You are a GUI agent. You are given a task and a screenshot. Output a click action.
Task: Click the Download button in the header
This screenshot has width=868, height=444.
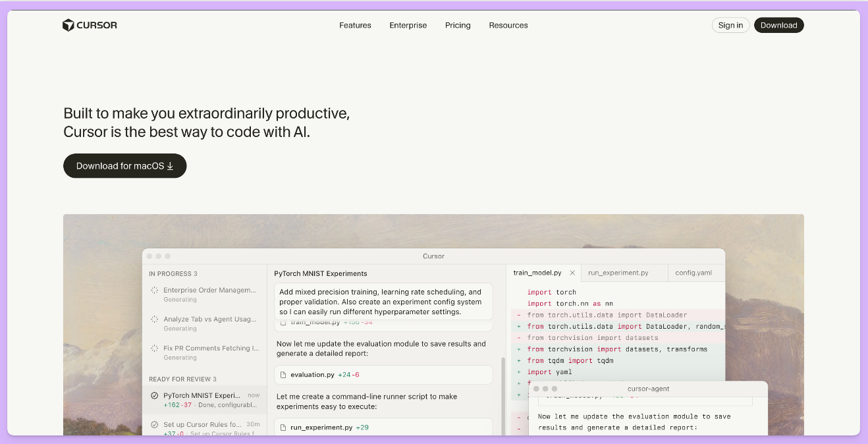[778, 25]
